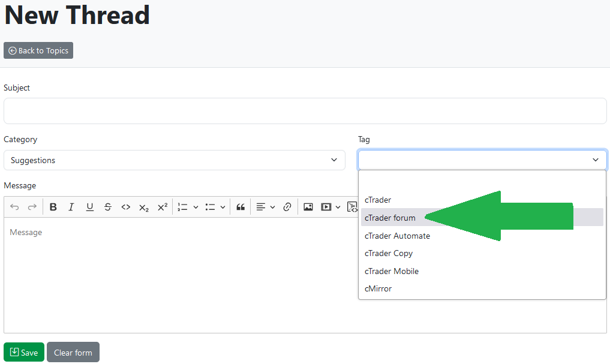Insert a bulleted list
Viewport: 610px width, 364px height.
(x=210, y=207)
